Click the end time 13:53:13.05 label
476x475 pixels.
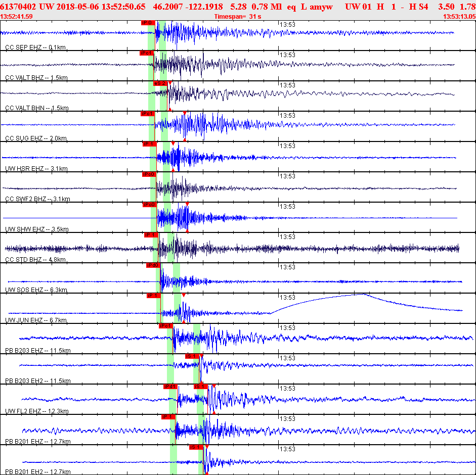(x=459, y=16)
